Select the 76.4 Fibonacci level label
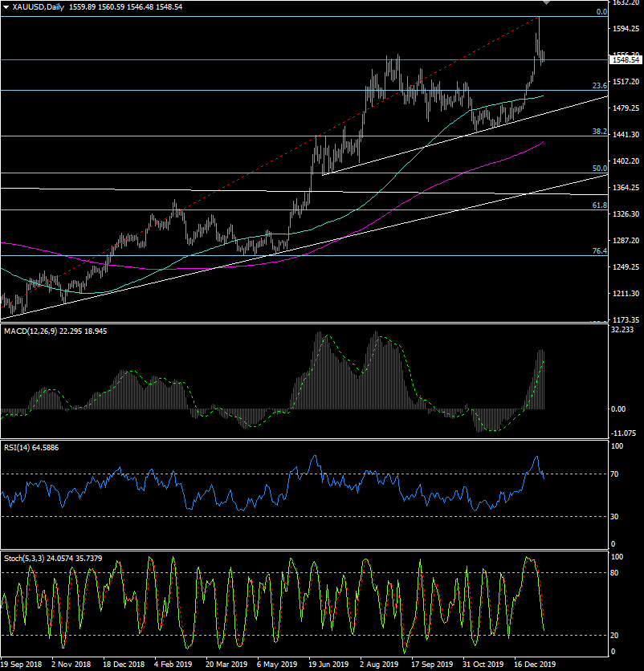The image size is (644, 671). click(599, 251)
